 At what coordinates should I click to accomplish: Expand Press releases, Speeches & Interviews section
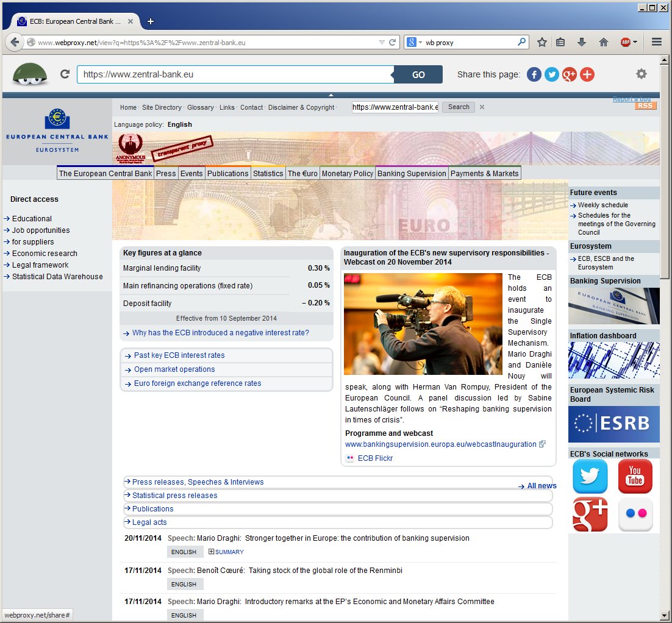pos(198,482)
